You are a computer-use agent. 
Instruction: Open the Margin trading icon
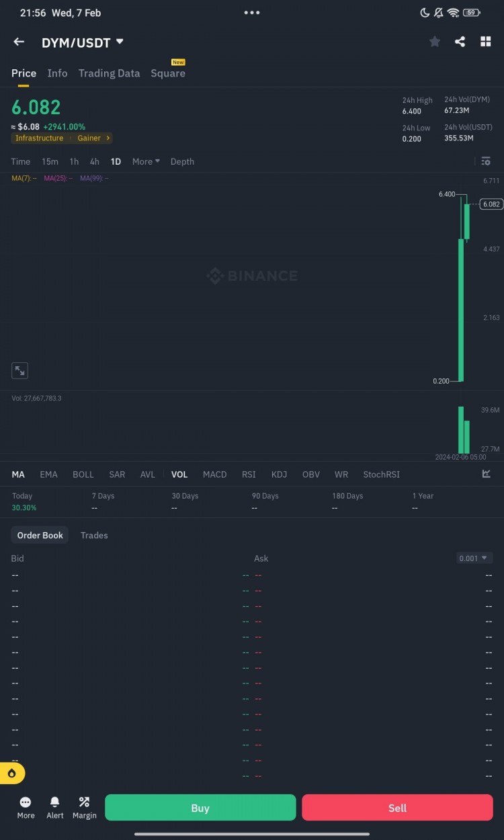point(84,806)
